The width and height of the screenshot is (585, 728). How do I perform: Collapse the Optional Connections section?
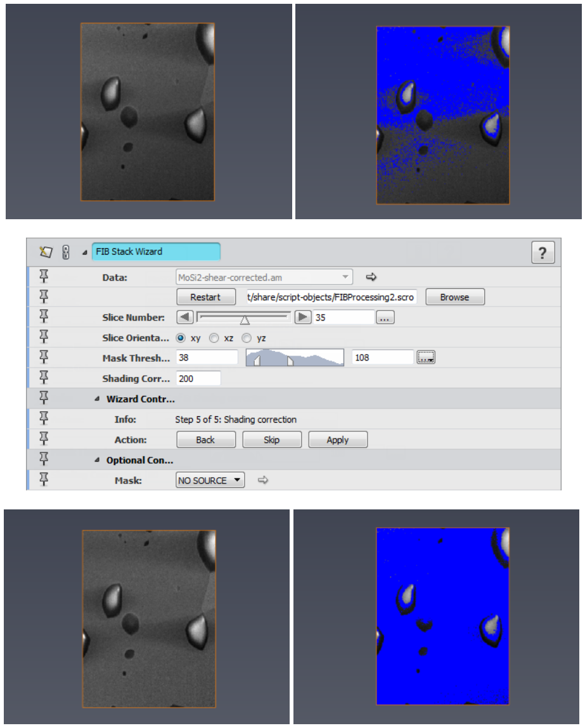click(97, 460)
